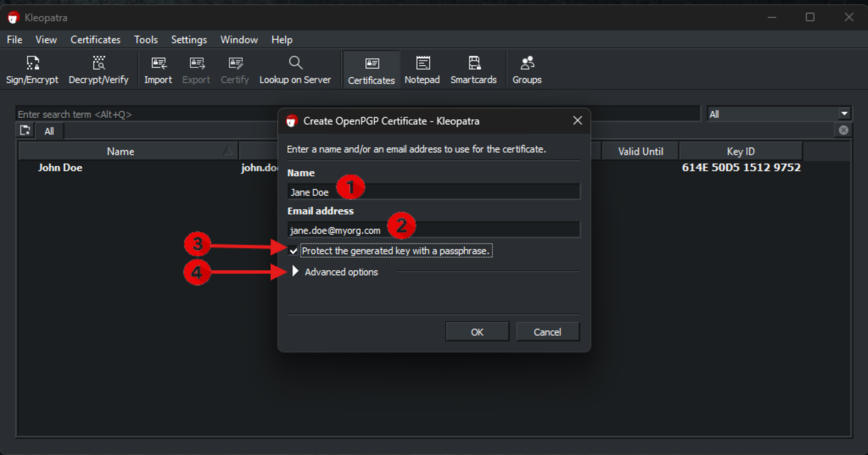Open the View menu
This screenshot has height=455, width=868.
[x=46, y=40]
